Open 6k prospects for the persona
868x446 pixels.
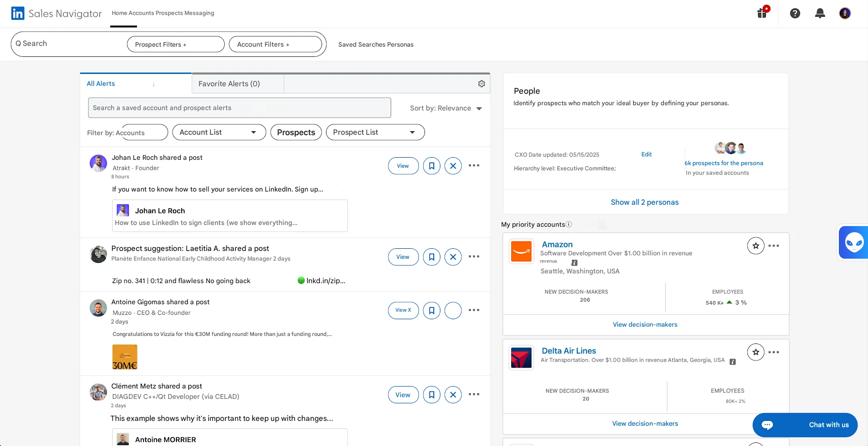(x=724, y=163)
